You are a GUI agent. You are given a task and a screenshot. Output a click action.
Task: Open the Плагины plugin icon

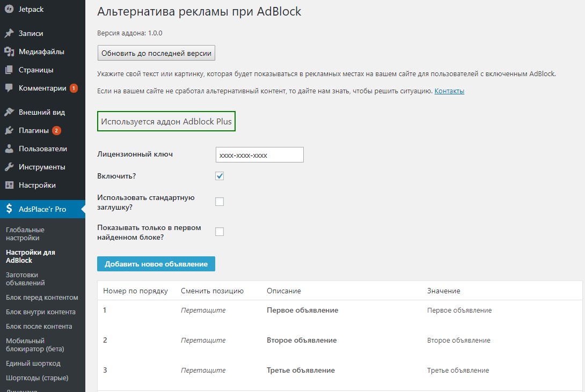[10, 130]
